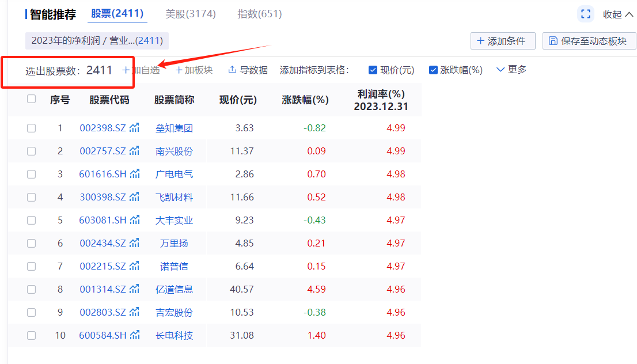Open stock name link 万里扬

coord(175,244)
